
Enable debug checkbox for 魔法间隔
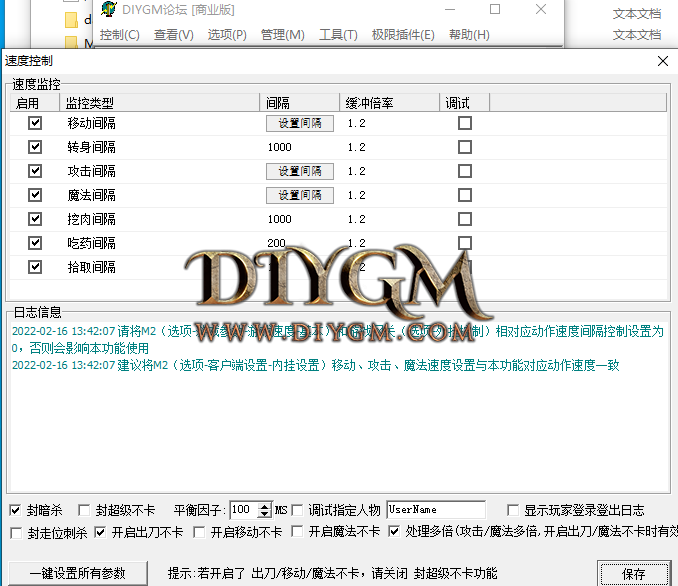click(x=465, y=195)
